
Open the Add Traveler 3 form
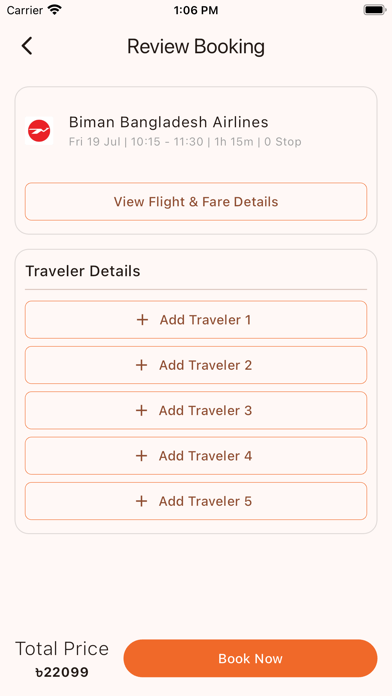click(196, 410)
